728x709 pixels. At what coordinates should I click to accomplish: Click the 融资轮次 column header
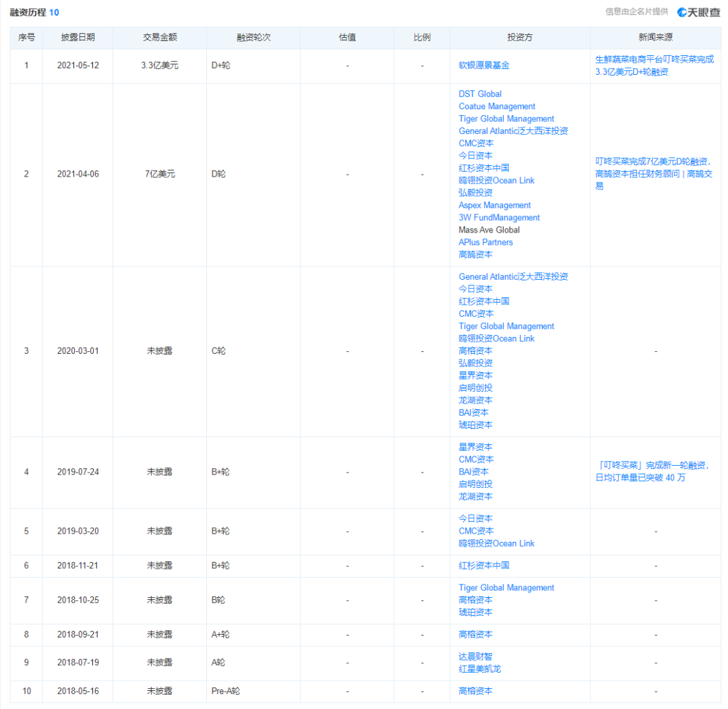[253, 38]
